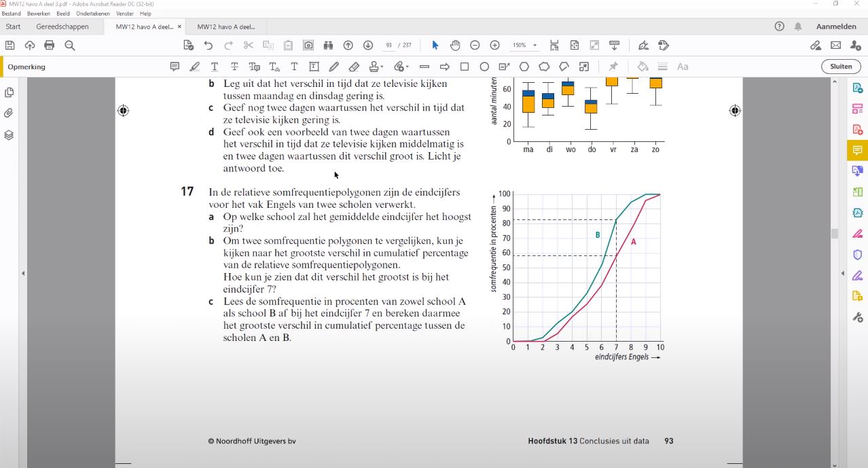Screen dimensions: 868x468
Task: Select the add text comment tool
Action: 294,67
